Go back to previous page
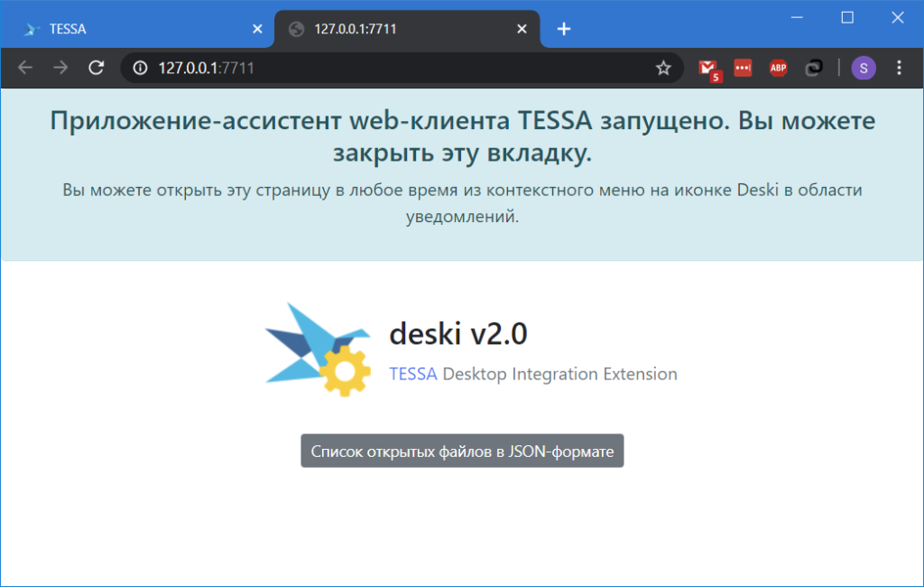The height and width of the screenshot is (587, 924). [24, 68]
